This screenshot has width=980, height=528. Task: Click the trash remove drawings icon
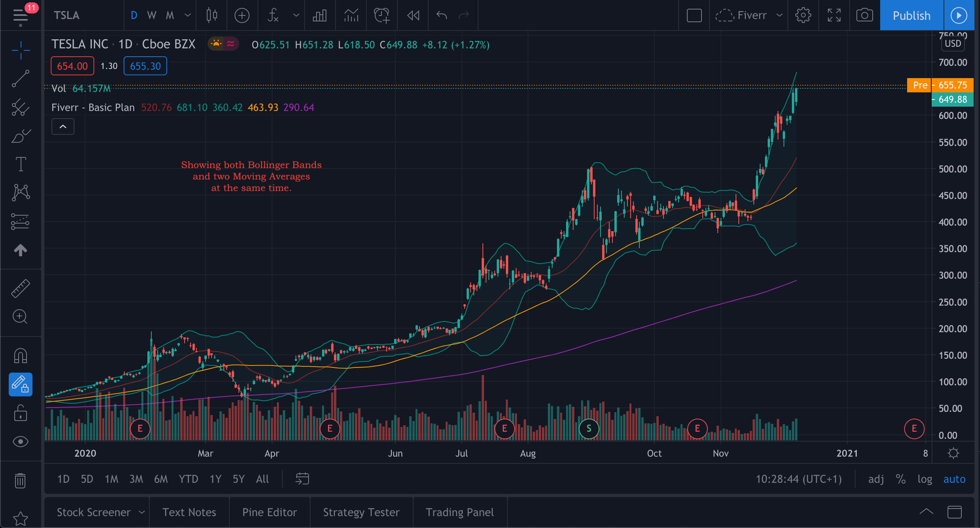click(21, 480)
